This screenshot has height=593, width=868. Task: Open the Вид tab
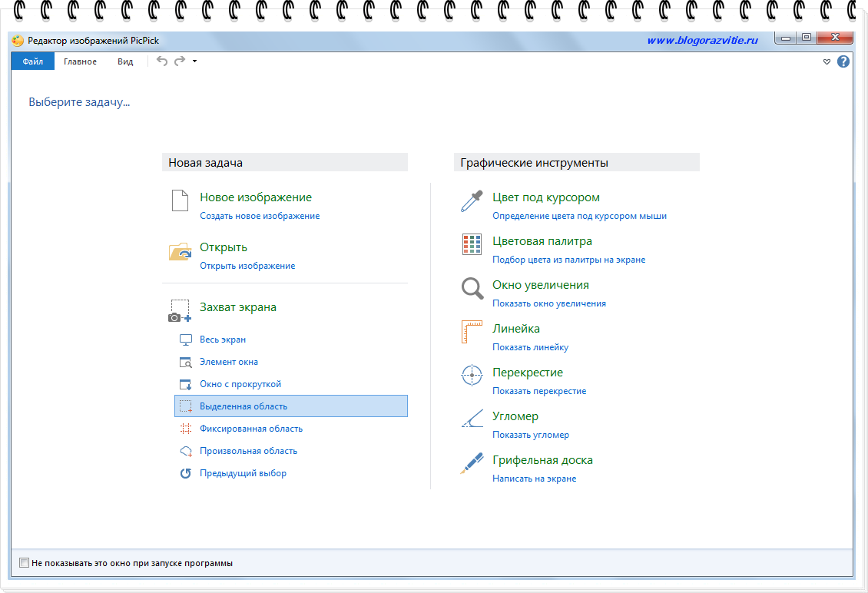tap(125, 61)
